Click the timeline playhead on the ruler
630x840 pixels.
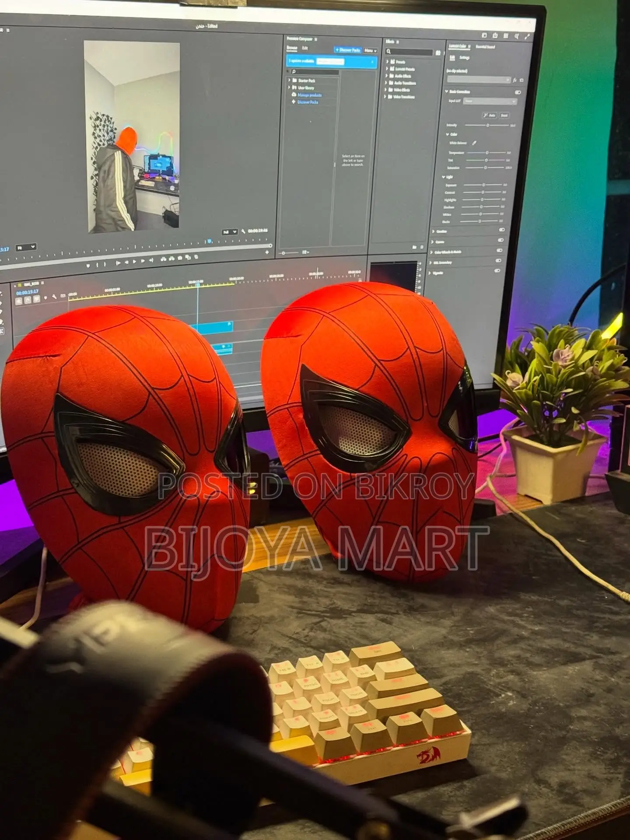(x=198, y=285)
